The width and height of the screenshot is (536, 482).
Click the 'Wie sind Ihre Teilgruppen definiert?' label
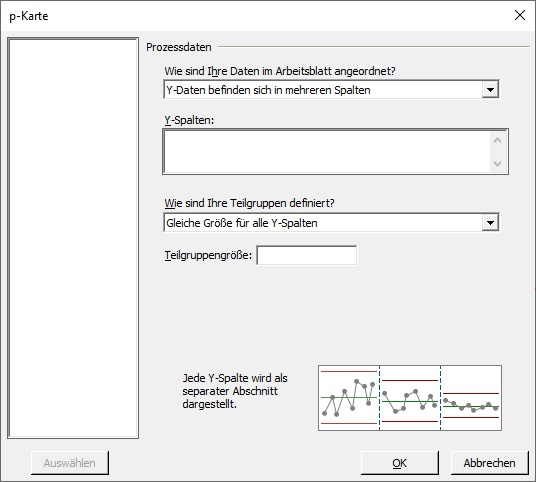pos(250,203)
